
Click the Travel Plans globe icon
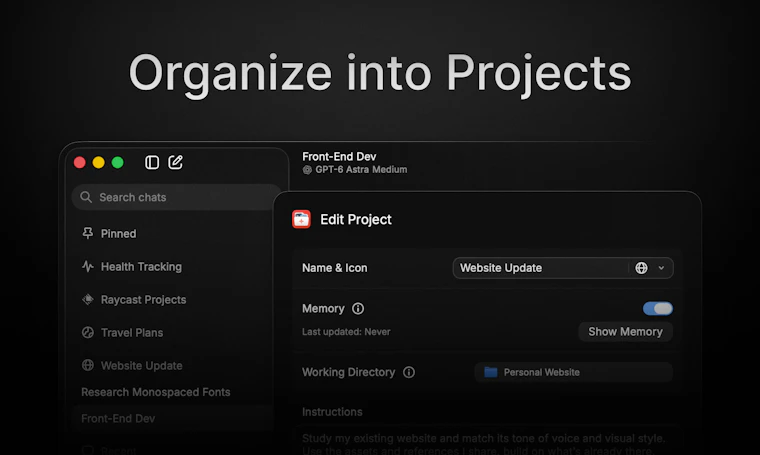[88, 332]
